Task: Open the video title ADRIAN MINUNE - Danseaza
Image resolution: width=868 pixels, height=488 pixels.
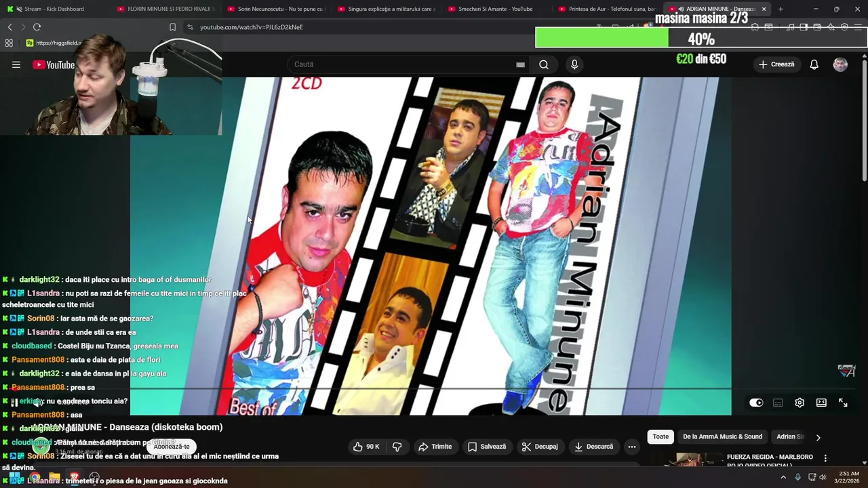Action: coord(127,427)
